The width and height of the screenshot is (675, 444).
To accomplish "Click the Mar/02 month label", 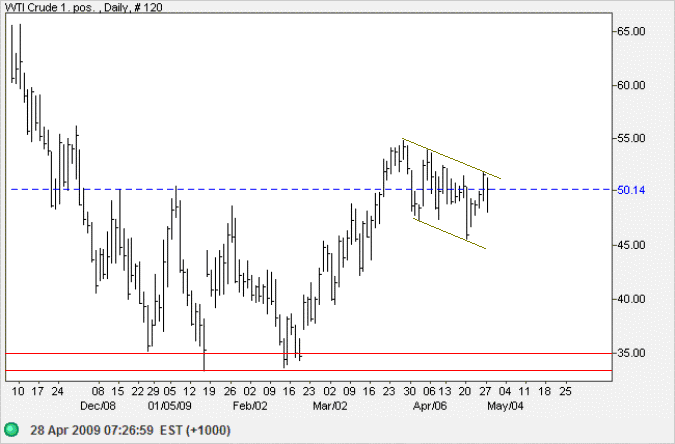I will pyautogui.click(x=330, y=406).
